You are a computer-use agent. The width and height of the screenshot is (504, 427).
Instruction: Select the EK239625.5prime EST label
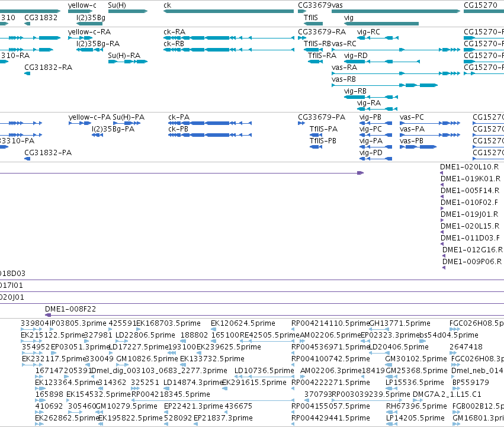click(229, 347)
